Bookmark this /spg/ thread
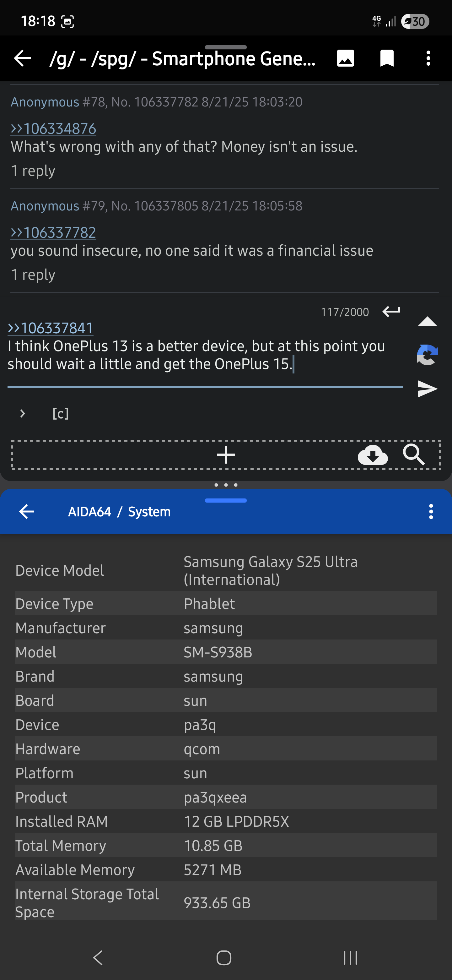The width and height of the screenshot is (452, 980). click(387, 58)
